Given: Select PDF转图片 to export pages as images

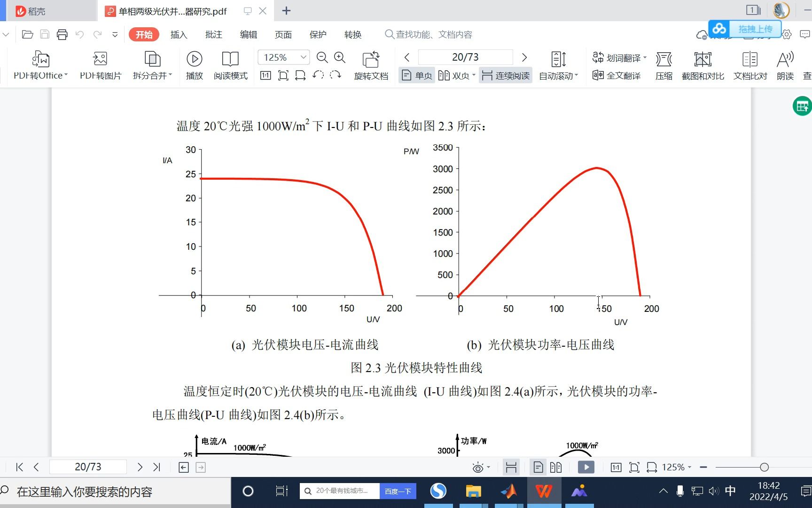Looking at the screenshot, I should (x=100, y=65).
